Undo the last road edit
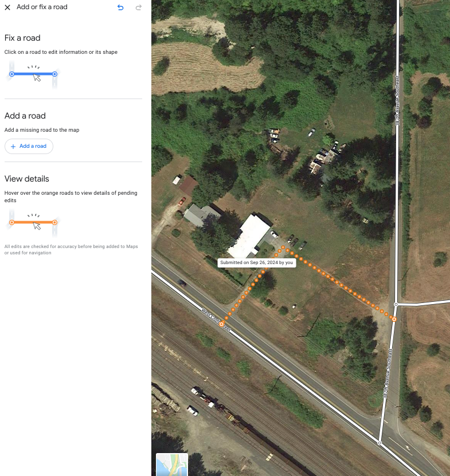The image size is (450, 476). [120, 7]
